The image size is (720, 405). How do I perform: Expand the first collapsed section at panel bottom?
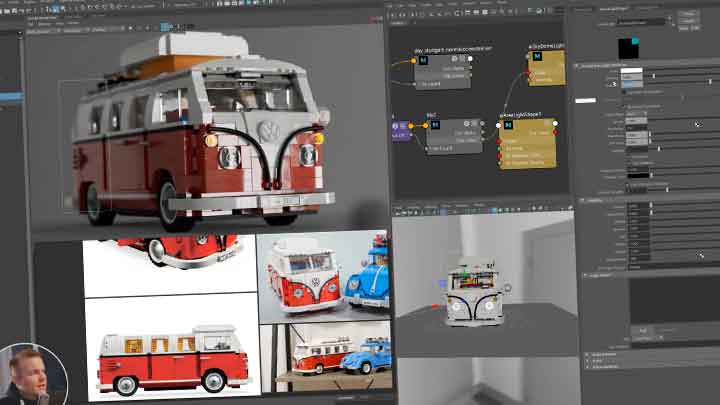coord(587,354)
